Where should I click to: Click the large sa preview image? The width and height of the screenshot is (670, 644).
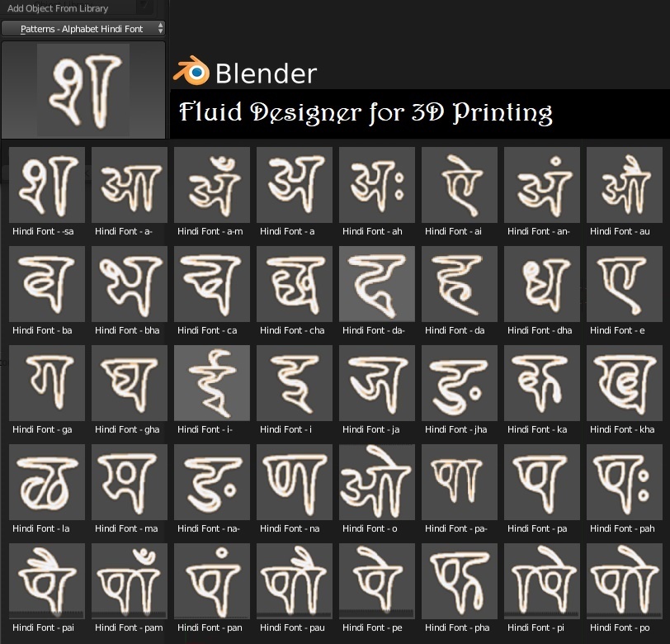tap(83, 90)
